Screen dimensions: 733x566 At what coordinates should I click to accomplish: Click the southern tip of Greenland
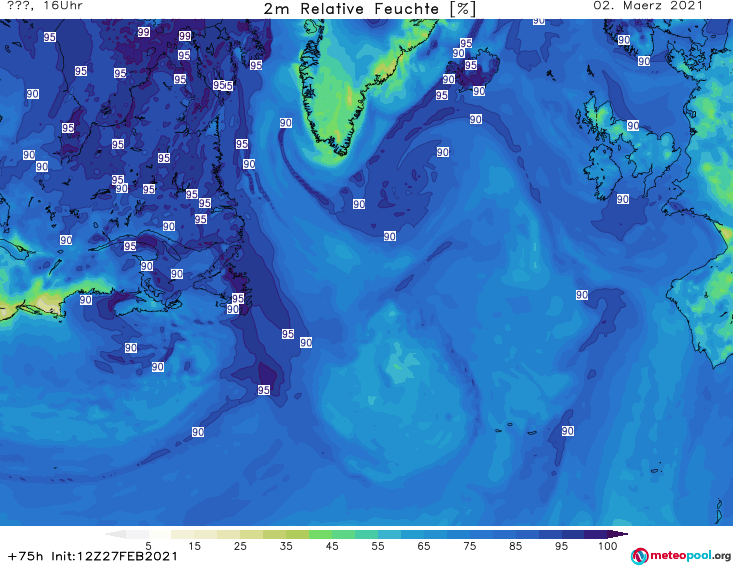(341, 150)
